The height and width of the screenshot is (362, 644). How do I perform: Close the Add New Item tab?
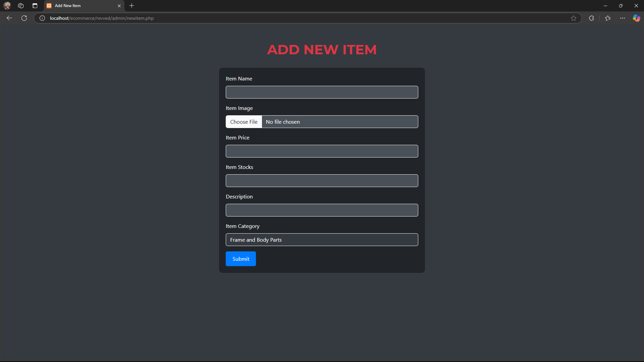pos(119,6)
